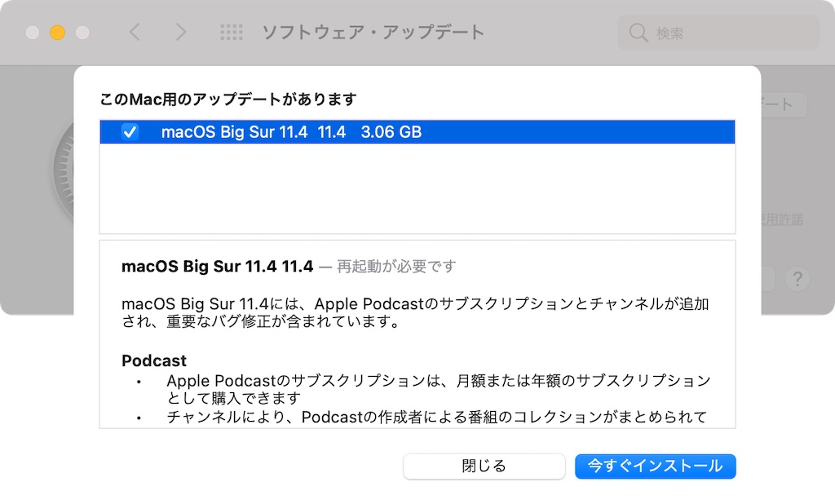The width and height of the screenshot is (835, 504).
Task: Click the yellow minimize window button
Action: click(58, 33)
